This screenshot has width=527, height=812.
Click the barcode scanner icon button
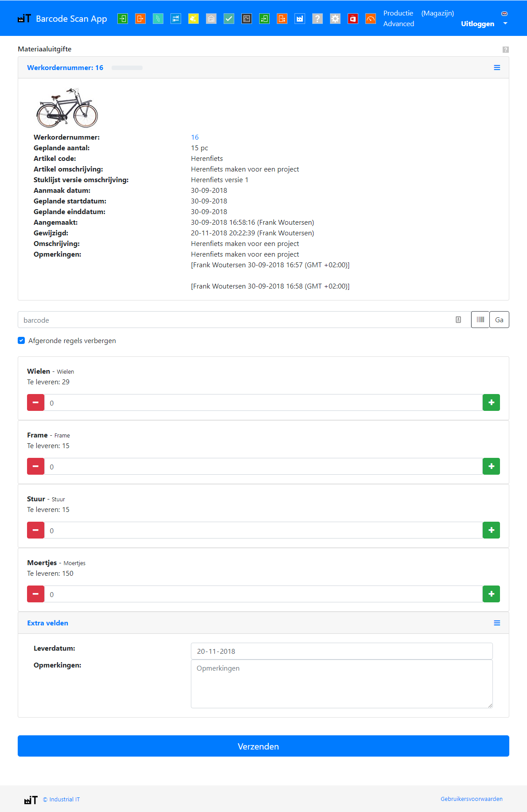click(x=480, y=320)
